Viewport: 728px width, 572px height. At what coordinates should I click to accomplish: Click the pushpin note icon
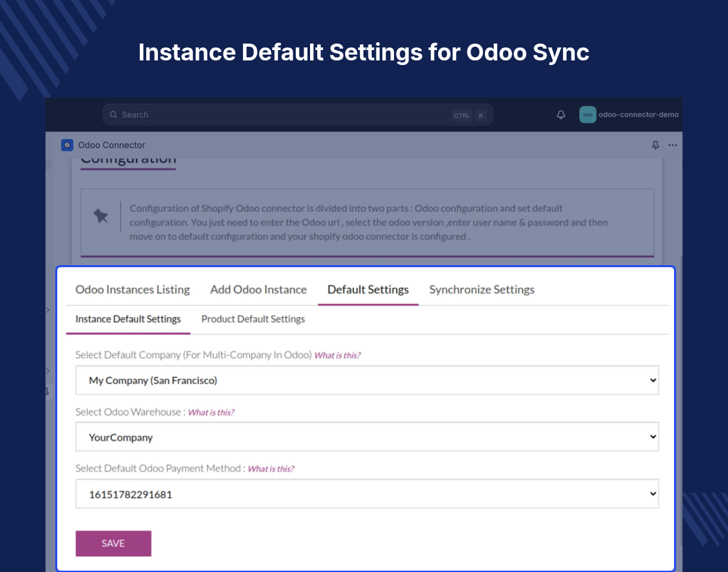[x=101, y=216]
